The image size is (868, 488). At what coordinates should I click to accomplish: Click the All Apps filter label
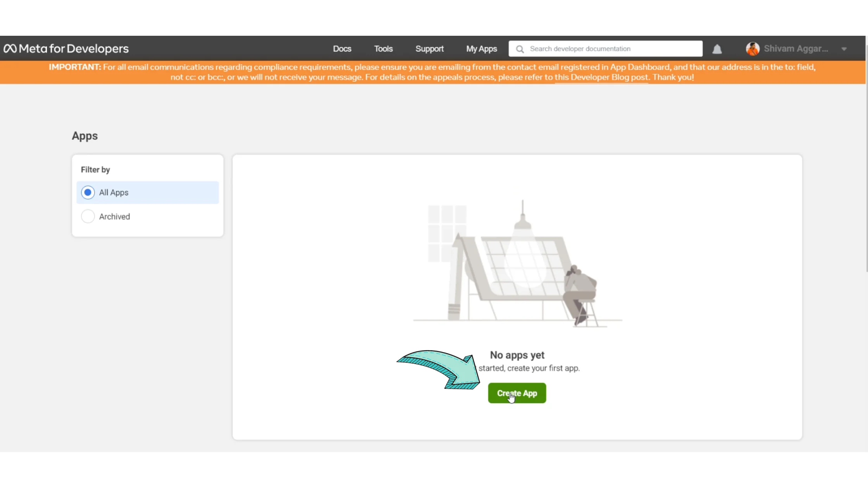114,192
